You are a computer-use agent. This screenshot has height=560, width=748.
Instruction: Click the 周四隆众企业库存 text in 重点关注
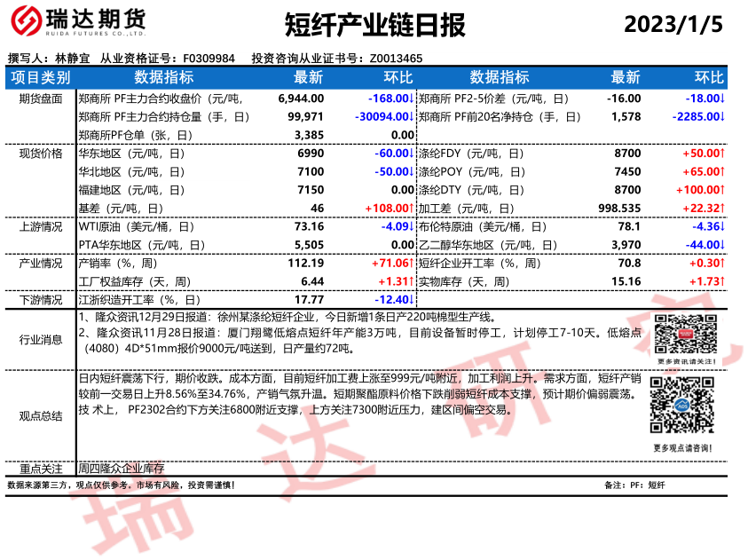[x=122, y=468]
